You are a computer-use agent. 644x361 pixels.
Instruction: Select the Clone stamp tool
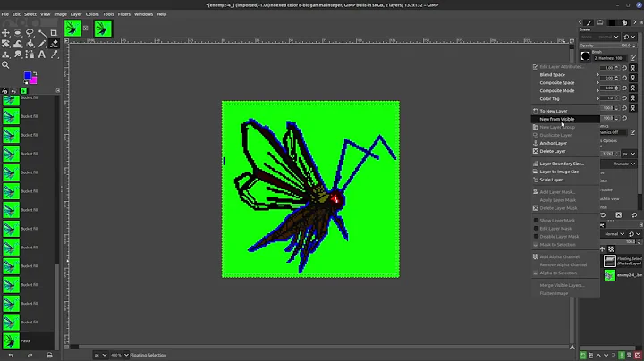point(5,55)
